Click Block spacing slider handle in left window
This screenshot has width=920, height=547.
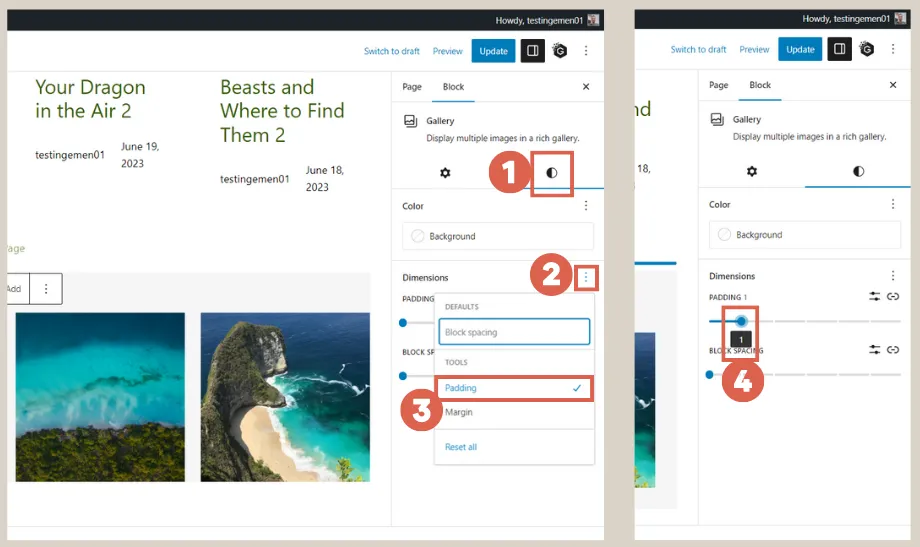(402, 376)
